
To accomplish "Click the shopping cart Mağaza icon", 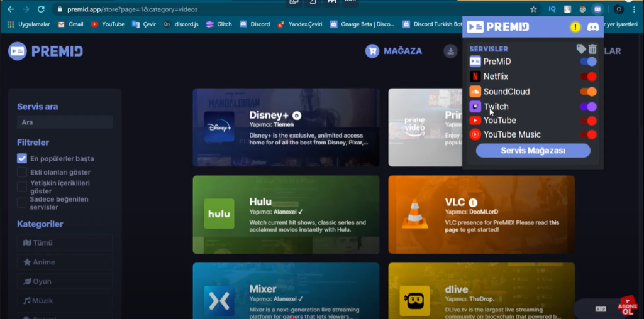I will click(x=372, y=51).
